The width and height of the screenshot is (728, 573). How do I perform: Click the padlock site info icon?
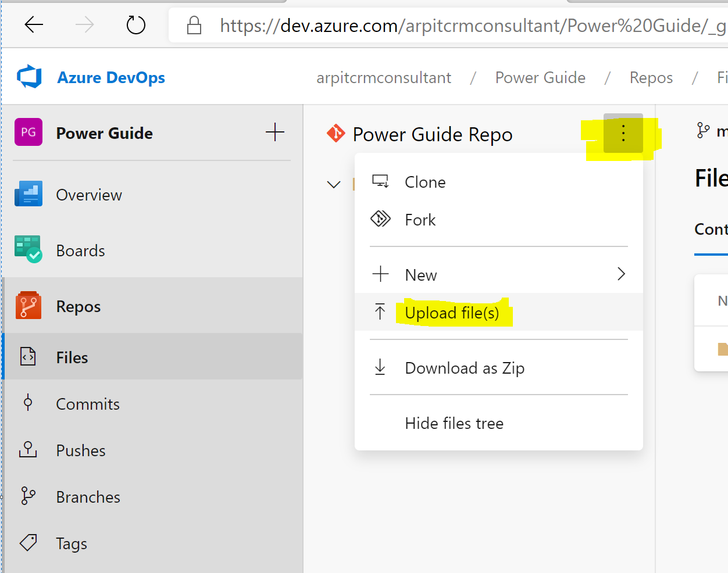[x=194, y=25]
